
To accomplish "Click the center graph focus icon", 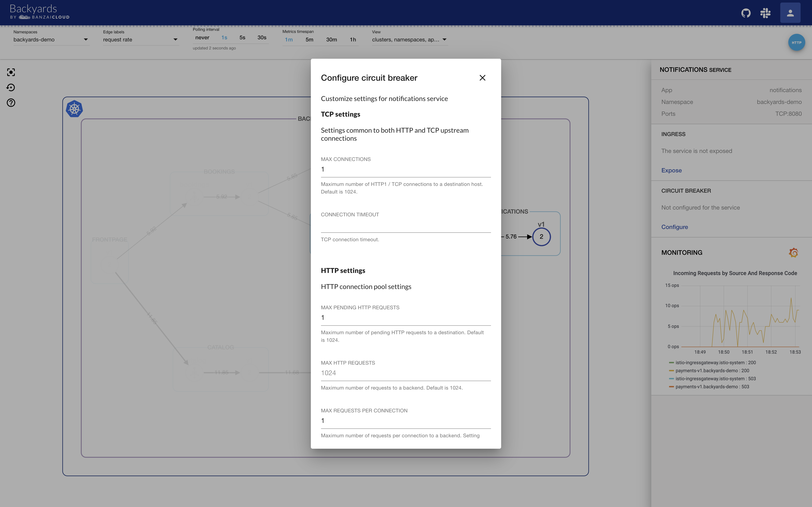I will point(11,72).
